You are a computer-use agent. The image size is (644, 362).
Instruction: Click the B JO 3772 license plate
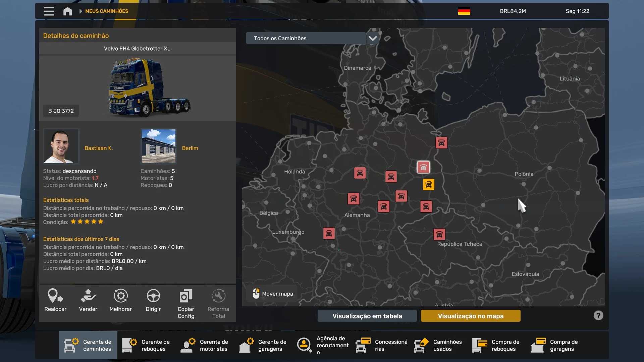[x=61, y=111]
